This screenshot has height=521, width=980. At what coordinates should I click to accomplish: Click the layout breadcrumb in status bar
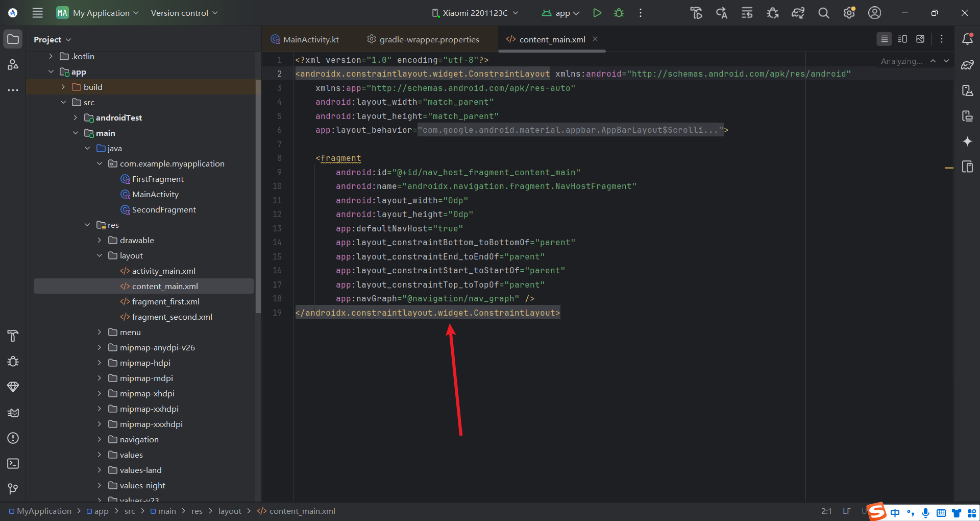[x=230, y=511]
